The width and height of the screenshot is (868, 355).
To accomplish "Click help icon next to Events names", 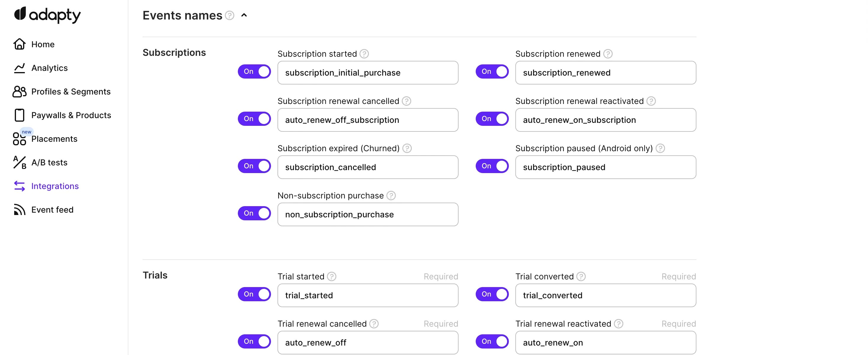I will pos(230,15).
